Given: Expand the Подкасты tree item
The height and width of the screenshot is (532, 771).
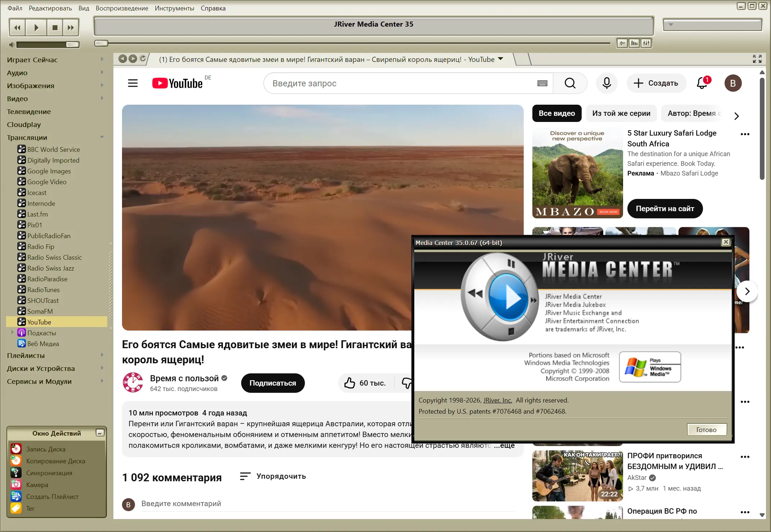Looking at the screenshot, I should click(12, 333).
